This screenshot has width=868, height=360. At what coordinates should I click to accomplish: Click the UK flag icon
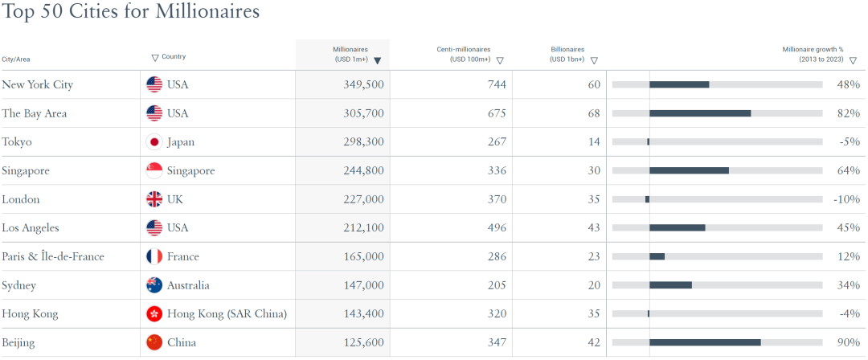[x=154, y=199]
